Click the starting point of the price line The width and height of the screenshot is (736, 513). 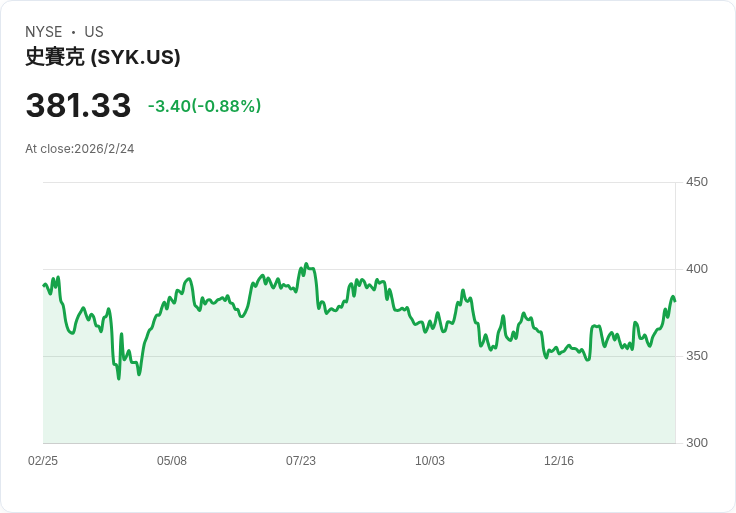43,285
